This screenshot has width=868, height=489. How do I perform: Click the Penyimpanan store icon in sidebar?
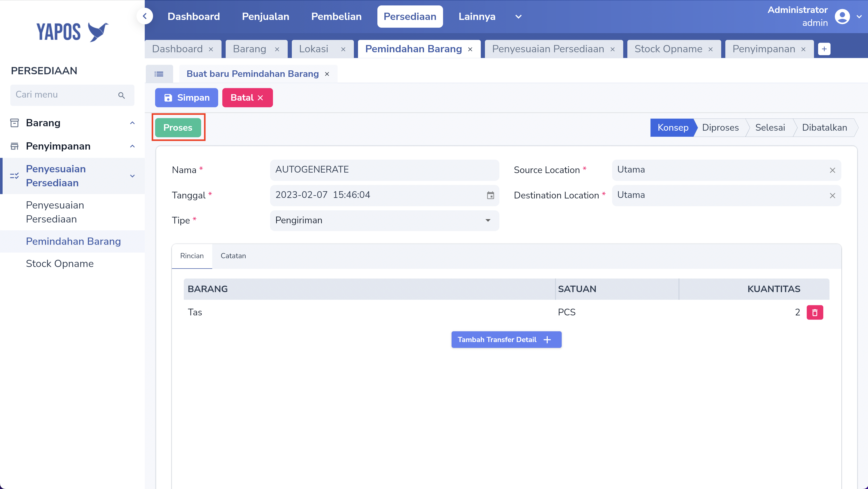[x=14, y=146]
